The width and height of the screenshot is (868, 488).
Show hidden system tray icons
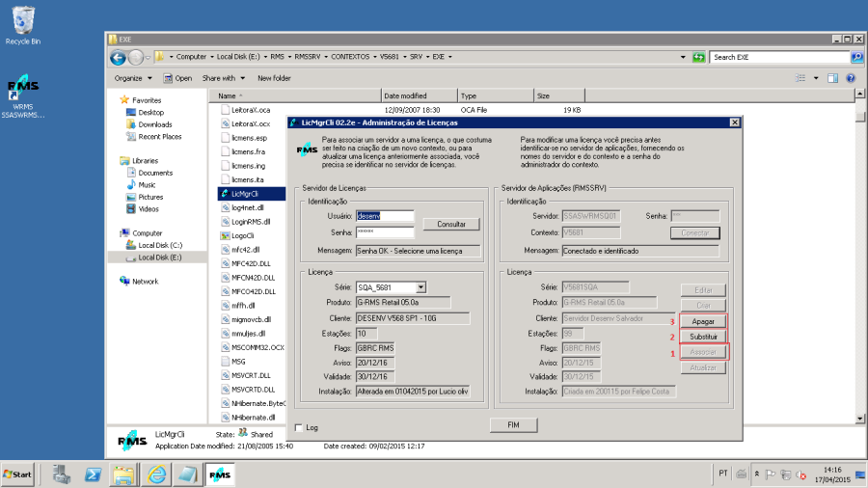(x=757, y=474)
